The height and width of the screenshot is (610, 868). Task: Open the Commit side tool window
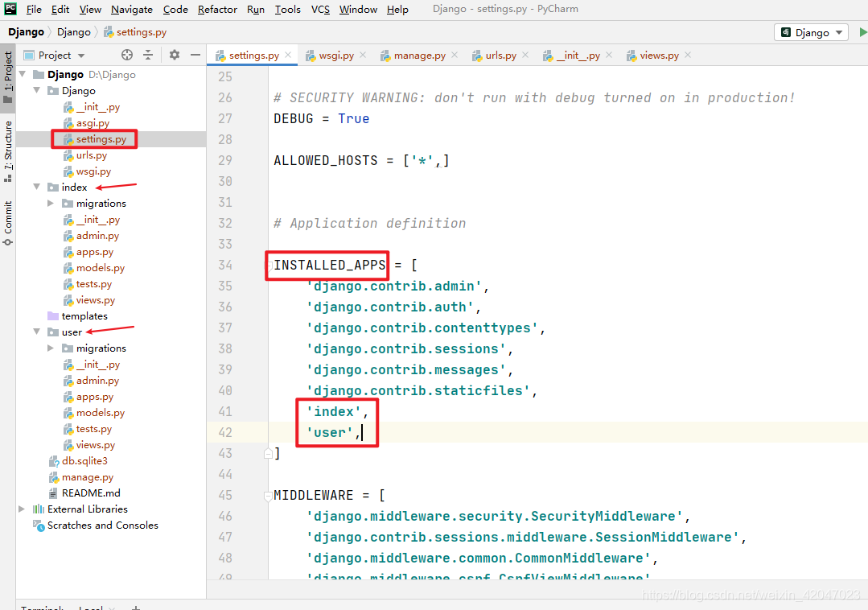pyautogui.click(x=8, y=223)
